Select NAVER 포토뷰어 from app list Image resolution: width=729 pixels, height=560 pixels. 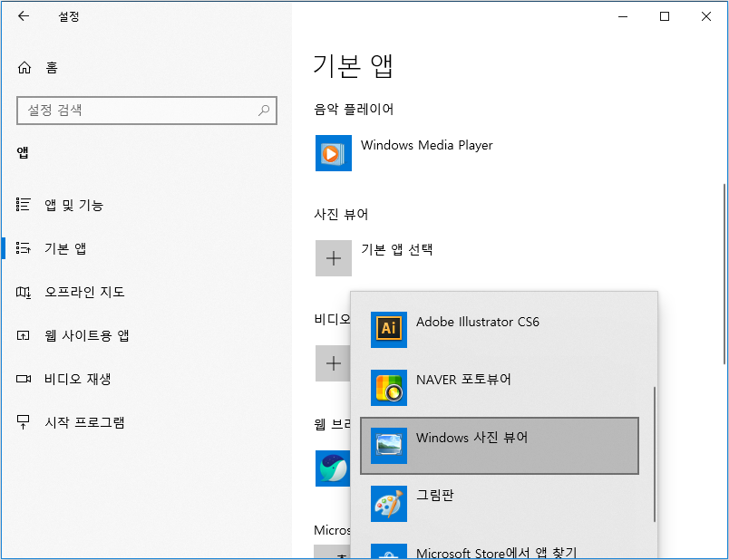500,388
